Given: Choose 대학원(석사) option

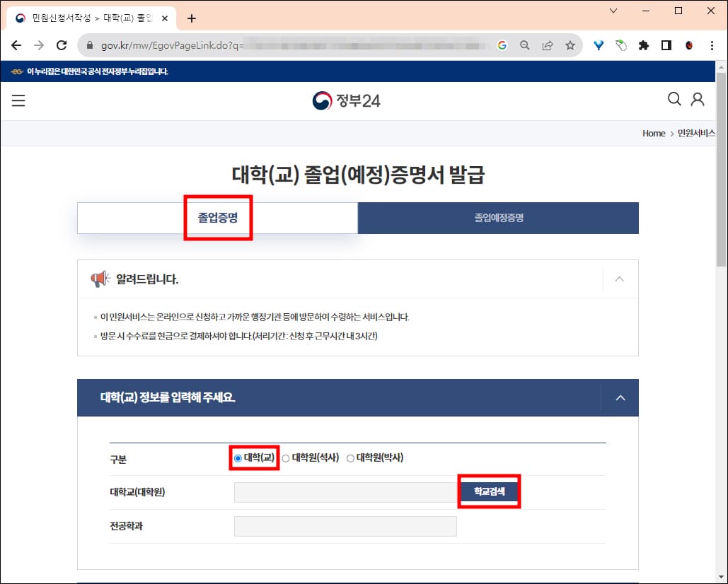Looking at the screenshot, I should point(286,458).
